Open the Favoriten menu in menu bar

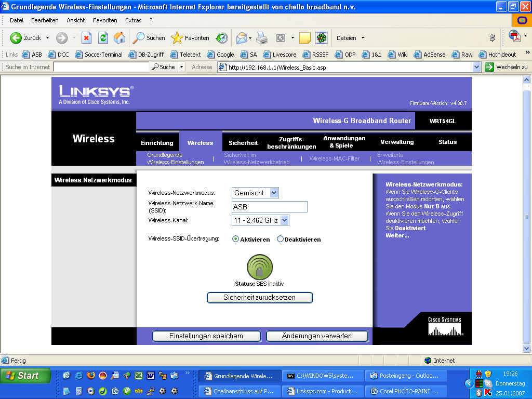tap(105, 20)
